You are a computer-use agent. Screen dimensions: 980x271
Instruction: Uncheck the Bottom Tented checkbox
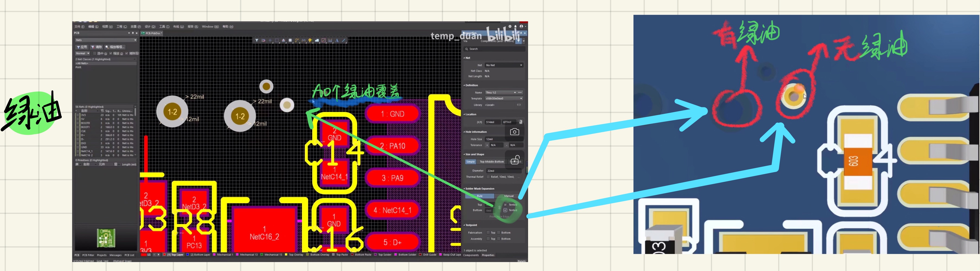point(505,210)
